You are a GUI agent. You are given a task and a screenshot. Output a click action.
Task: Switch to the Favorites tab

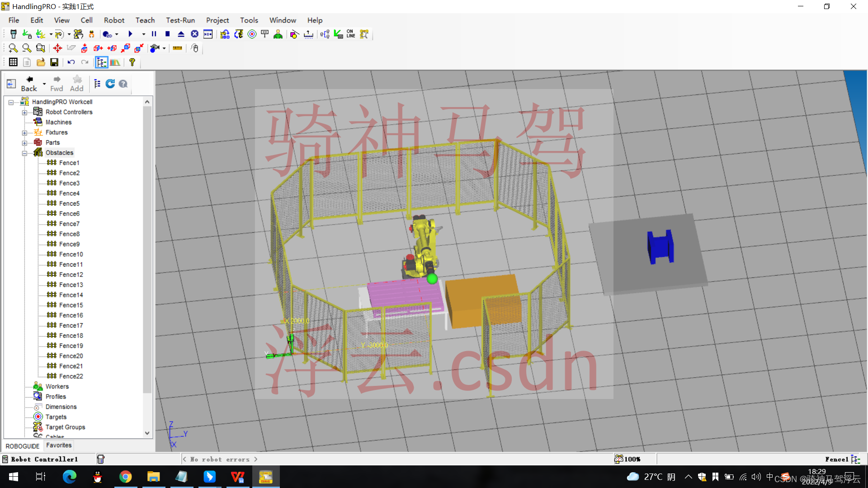[x=59, y=446]
